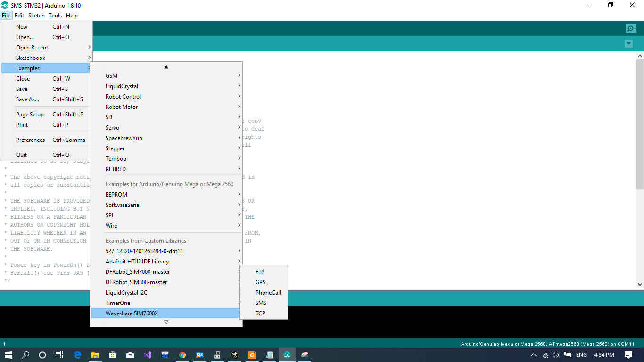The width and height of the screenshot is (644, 362).
Task: Choose Open... from the File menu
Action: click(46, 37)
